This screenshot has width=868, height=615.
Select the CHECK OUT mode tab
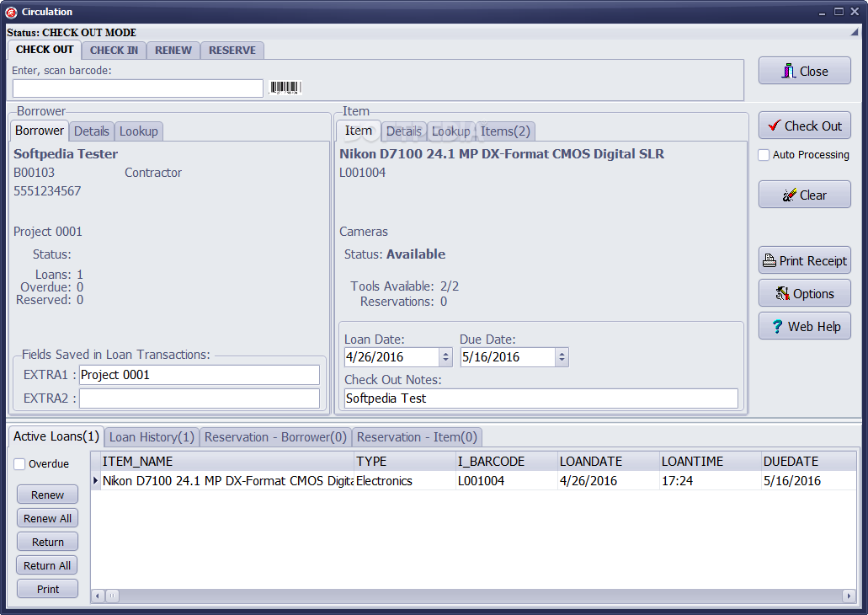click(45, 50)
